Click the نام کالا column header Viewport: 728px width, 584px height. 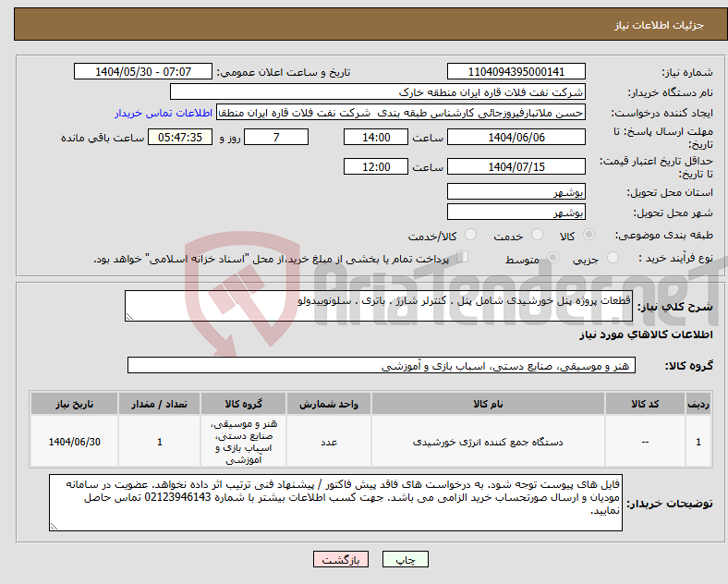(488, 404)
